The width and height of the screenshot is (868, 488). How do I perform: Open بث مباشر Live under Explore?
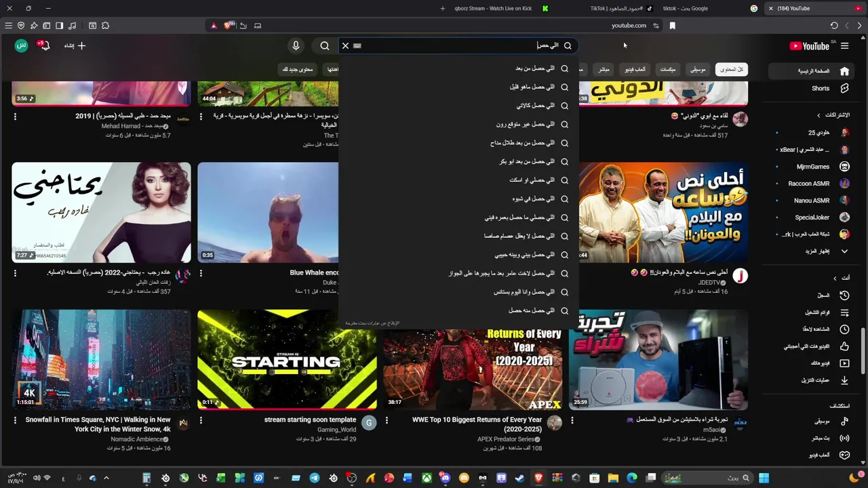pyautogui.click(x=812, y=438)
